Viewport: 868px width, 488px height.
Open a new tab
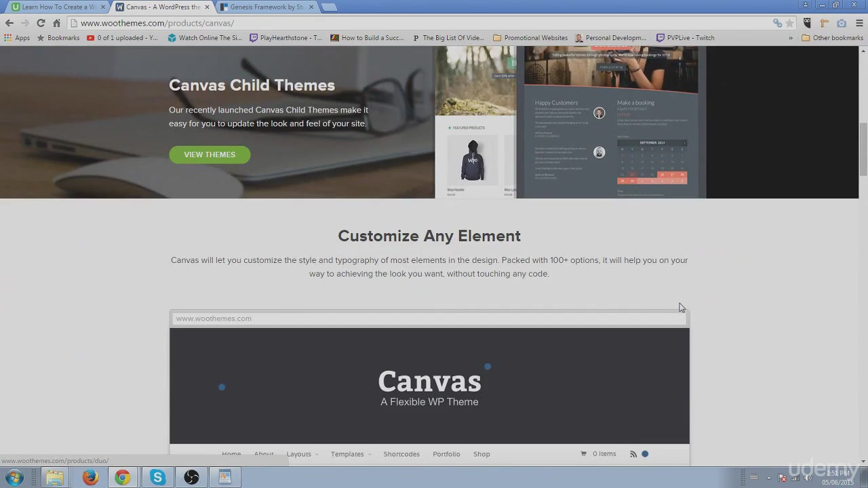coord(329,7)
